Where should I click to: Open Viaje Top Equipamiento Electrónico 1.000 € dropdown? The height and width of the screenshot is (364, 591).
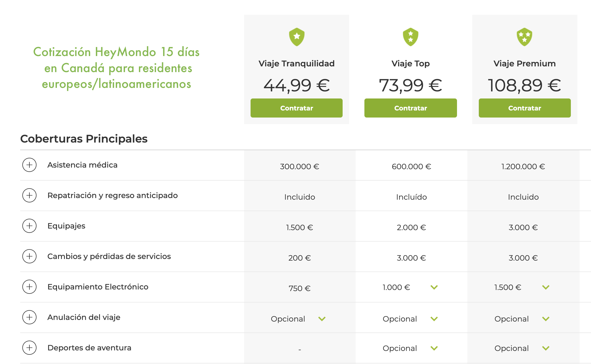[434, 287]
